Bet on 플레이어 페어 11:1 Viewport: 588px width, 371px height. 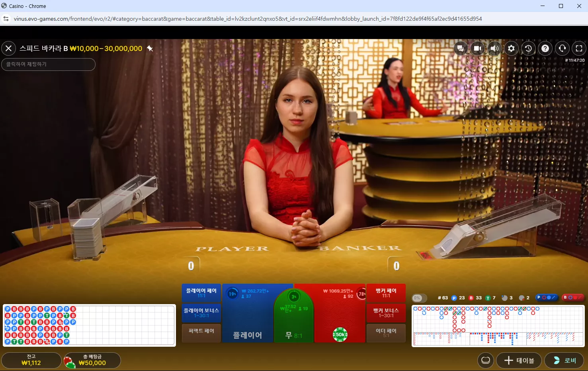point(201,293)
